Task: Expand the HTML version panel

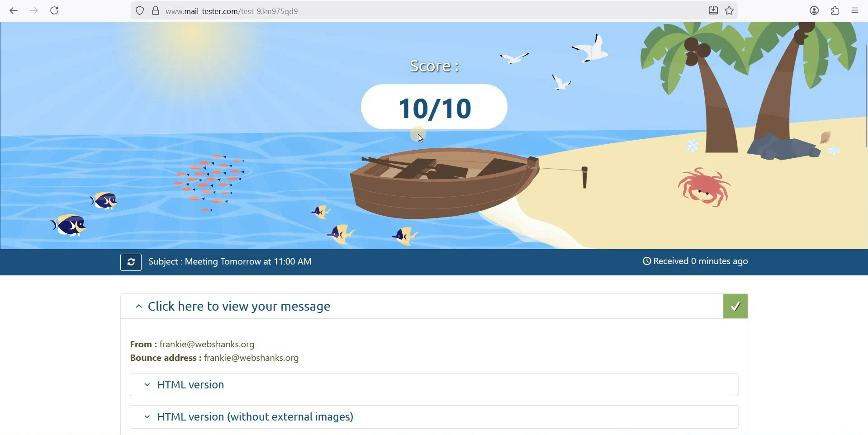Action: tap(434, 385)
